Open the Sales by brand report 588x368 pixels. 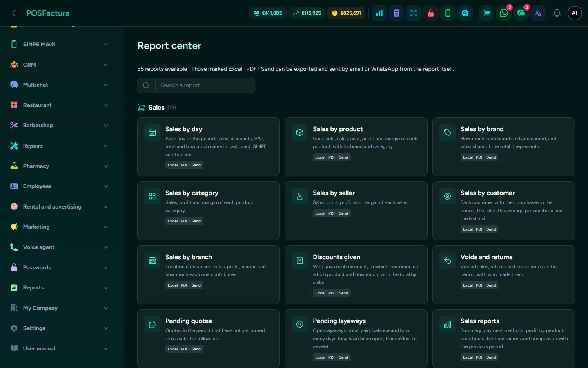click(503, 147)
